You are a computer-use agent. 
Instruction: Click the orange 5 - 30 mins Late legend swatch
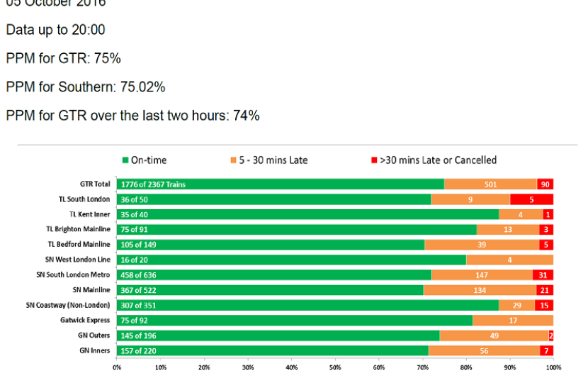click(233, 160)
